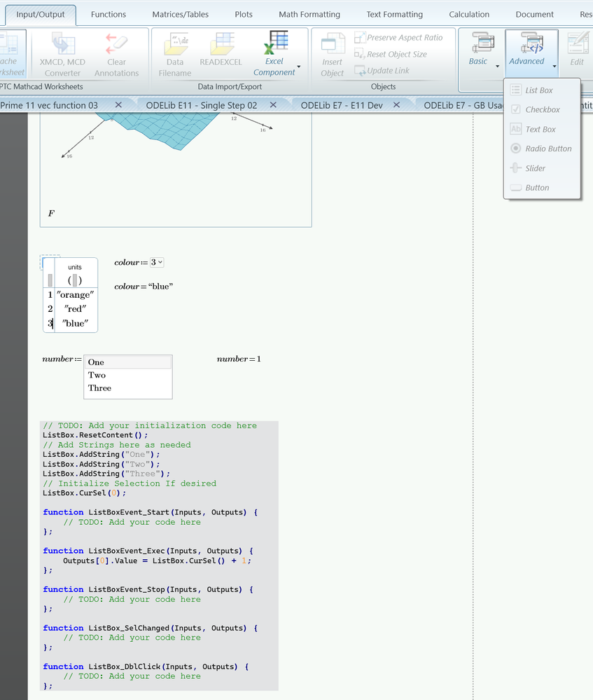The height and width of the screenshot is (700, 593).
Task: Click the Insert Object icon
Action: click(x=333, y=45)
